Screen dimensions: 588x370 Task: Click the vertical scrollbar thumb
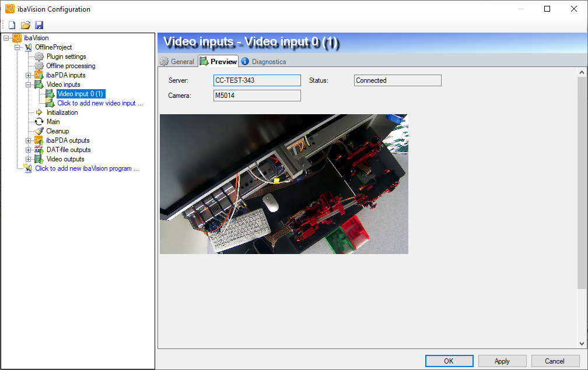pos(582,183)
